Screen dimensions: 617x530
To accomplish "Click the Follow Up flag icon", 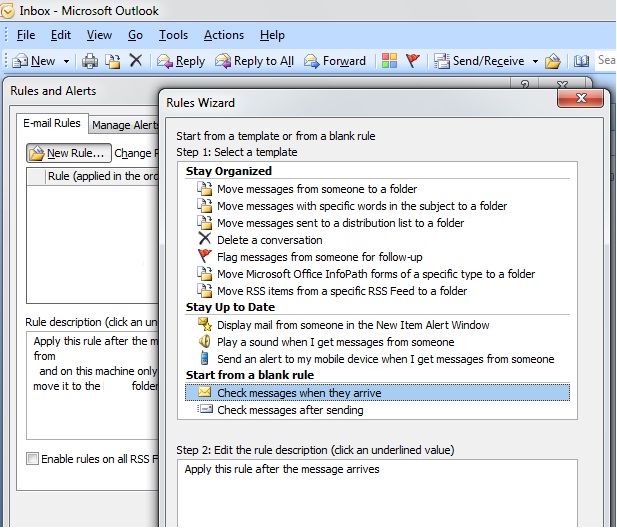I will click(412, 61).
